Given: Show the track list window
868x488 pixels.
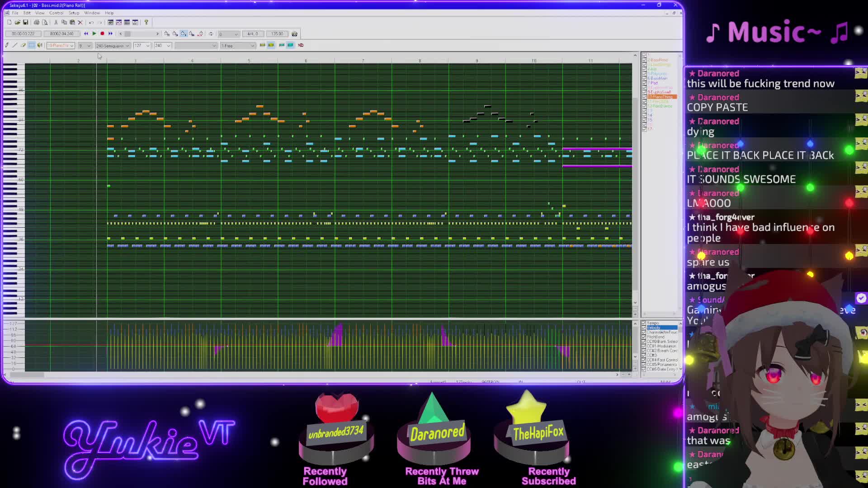Looking at the screenshot, I should tap(111, 22).
